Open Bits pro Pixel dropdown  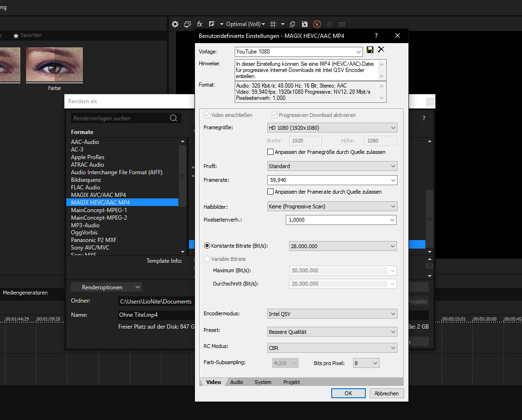(x=366, y=363)
